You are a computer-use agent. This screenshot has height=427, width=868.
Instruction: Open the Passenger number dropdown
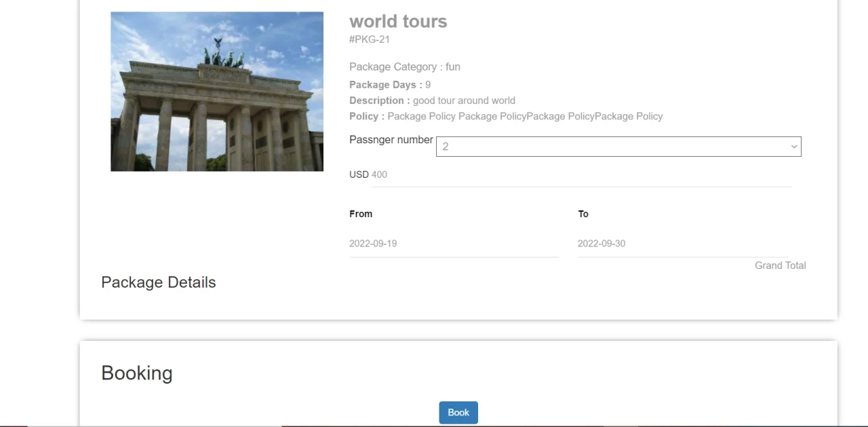[618, 147]
